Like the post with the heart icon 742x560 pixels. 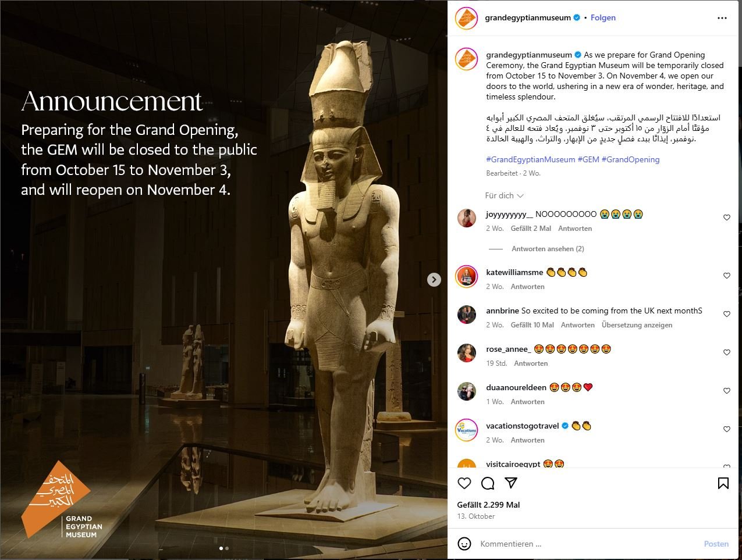(x=464, y=483)
